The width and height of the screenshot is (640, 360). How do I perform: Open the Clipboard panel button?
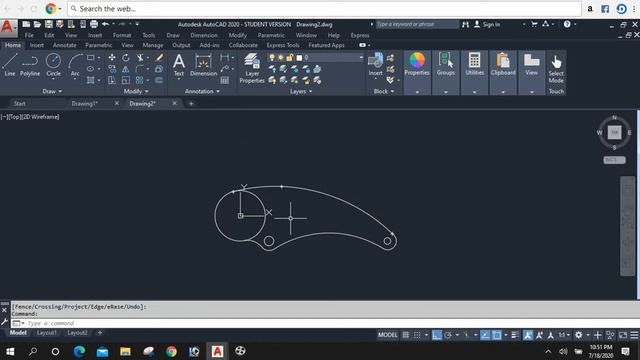pos(503,64)
